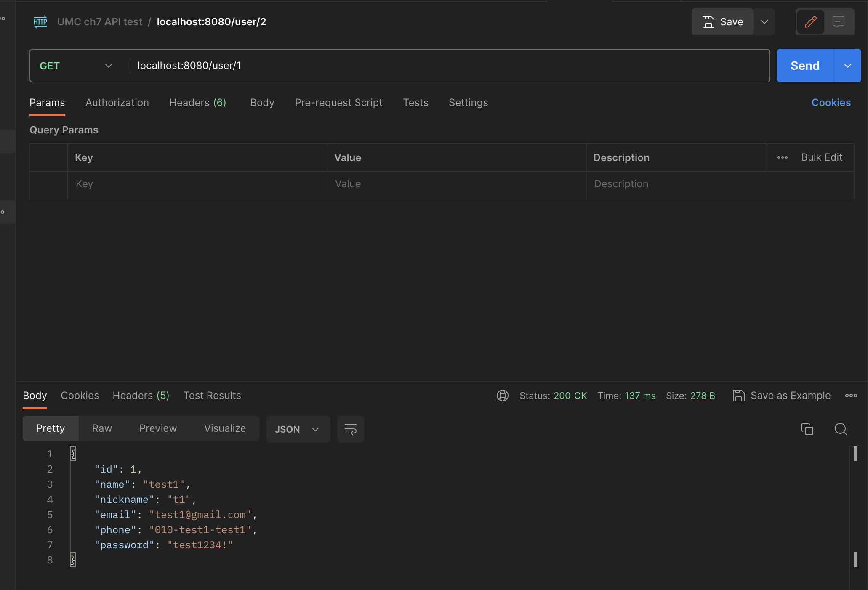
Task: Expand the Send button arrow menu
Action: click(847, 66)
